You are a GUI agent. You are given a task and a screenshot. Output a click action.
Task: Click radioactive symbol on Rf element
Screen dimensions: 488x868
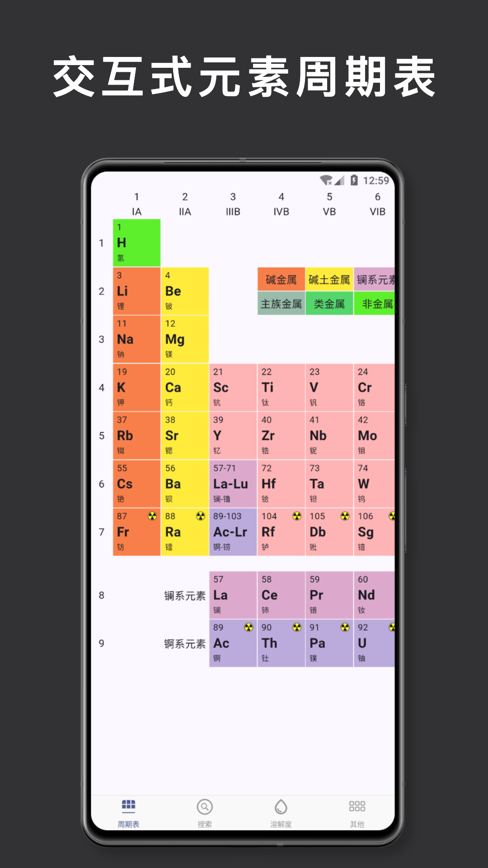point(297,516)
